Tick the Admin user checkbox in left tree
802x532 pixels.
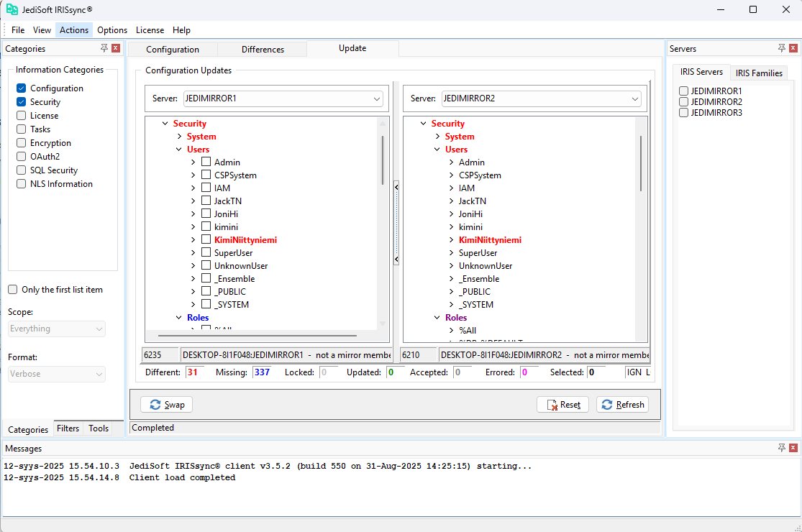206,162
